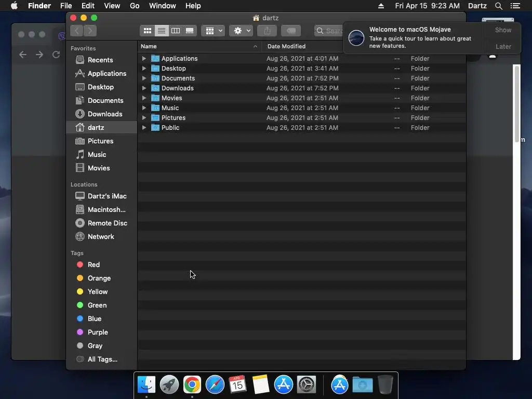Screen dimensions: 532x399
Task: Open Pictures in the sidebar
Action: click(100, 141)
